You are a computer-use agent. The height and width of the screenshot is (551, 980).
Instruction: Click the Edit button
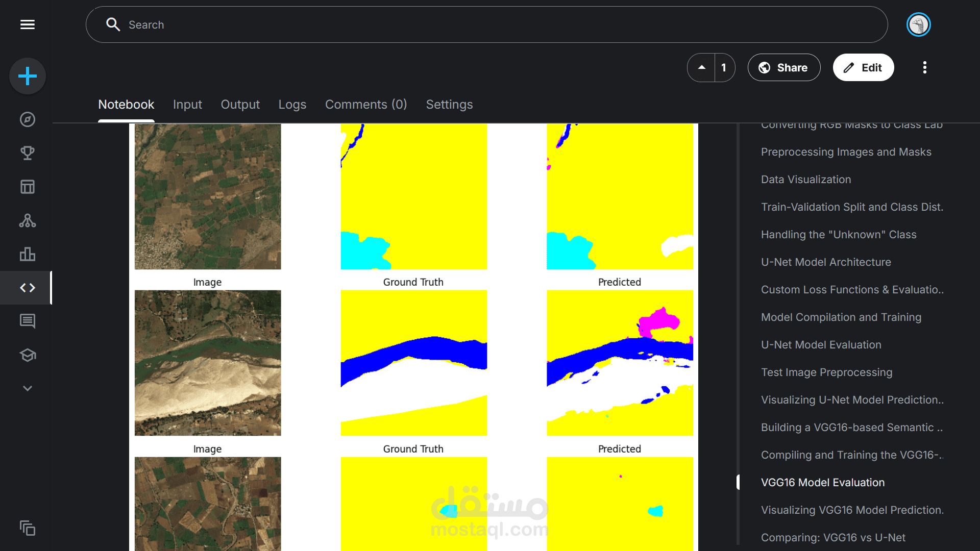click(x=863, y=67)
